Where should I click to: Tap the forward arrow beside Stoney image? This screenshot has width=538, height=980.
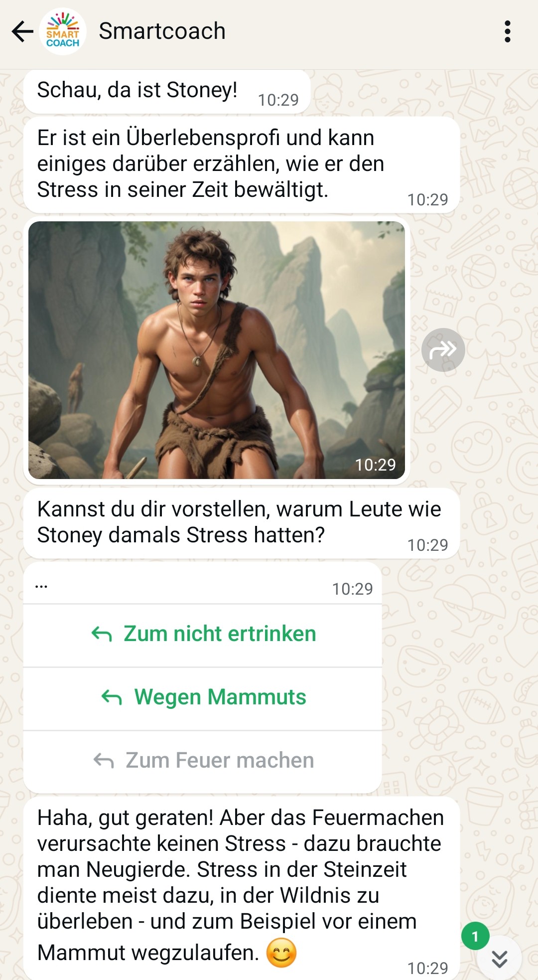pyautogui.click(x=443, y=350)
